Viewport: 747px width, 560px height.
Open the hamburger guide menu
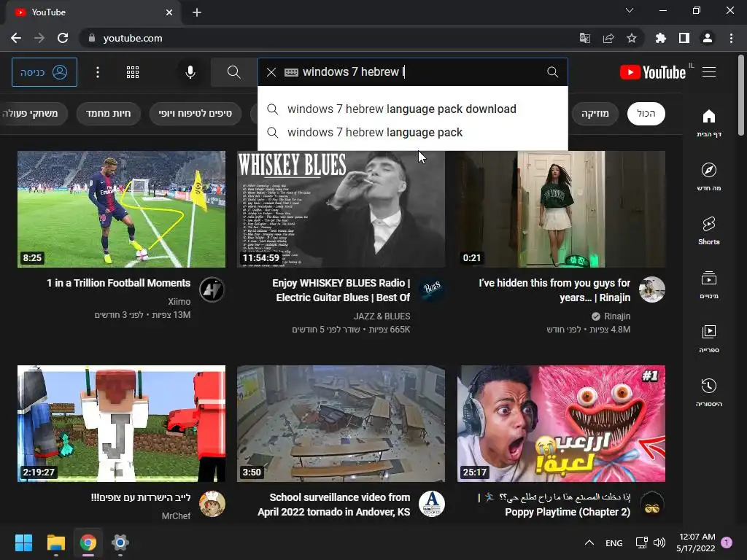(709, 72)
